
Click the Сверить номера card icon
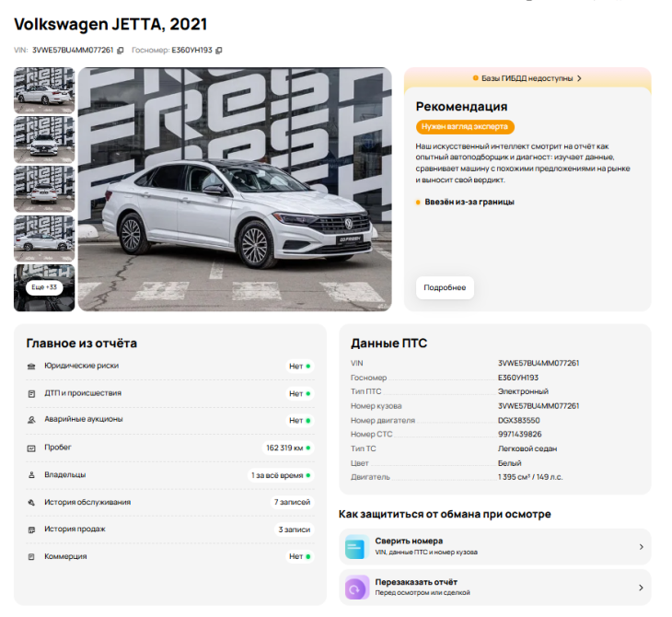coord(356,547)
